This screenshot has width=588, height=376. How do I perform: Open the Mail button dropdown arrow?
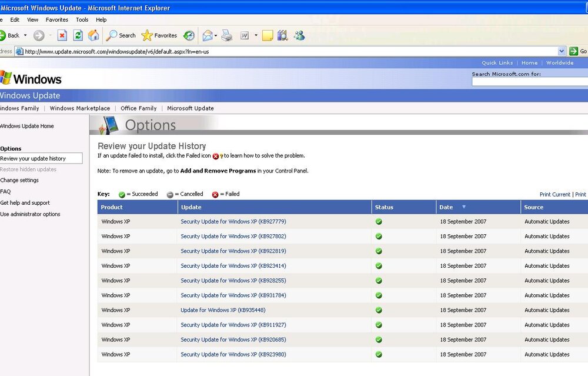pyautogui.click(x=216, y=36)
